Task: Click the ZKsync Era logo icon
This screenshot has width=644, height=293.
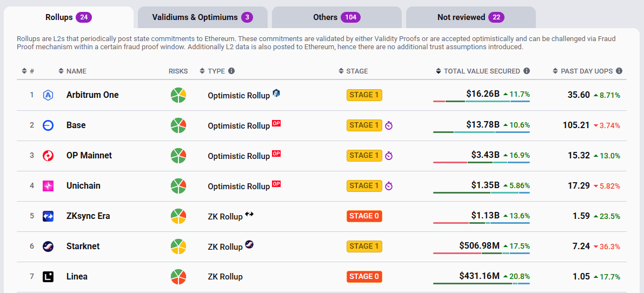Action: pos(48,216)
